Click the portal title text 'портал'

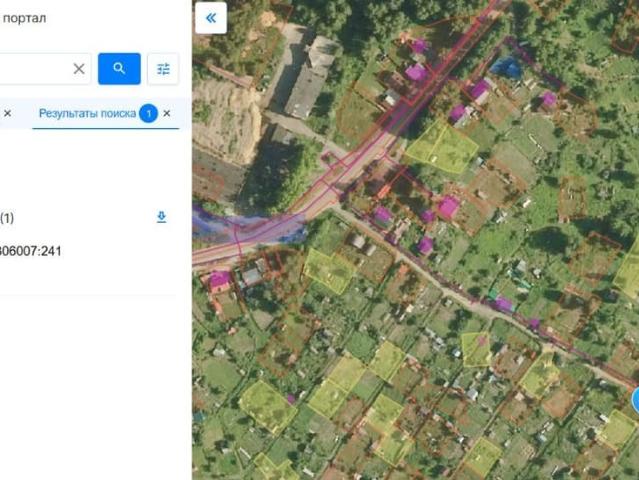(24, 18)
